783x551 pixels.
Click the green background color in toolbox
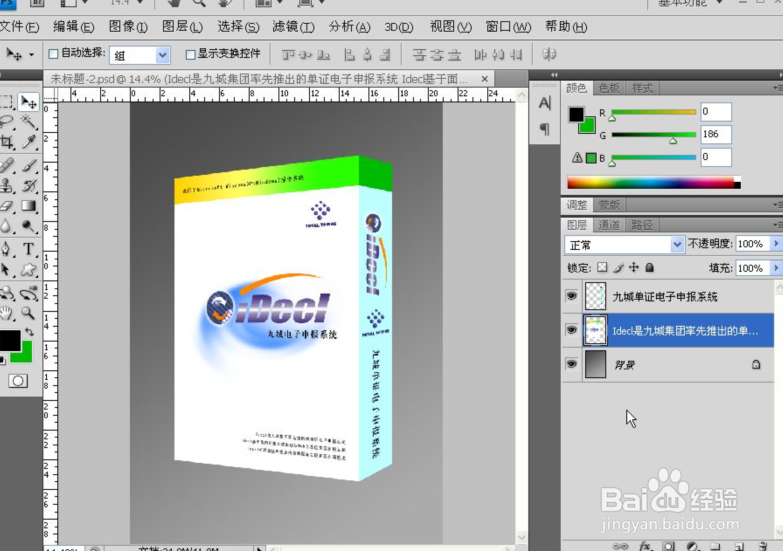coord(25,354)
